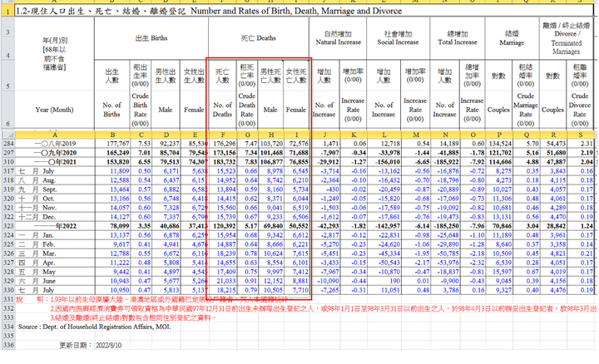The height and width of the screenshot is (364, 599).
Task: Select the date cell "2022/8/10"
Action: [x=108, y=346]
